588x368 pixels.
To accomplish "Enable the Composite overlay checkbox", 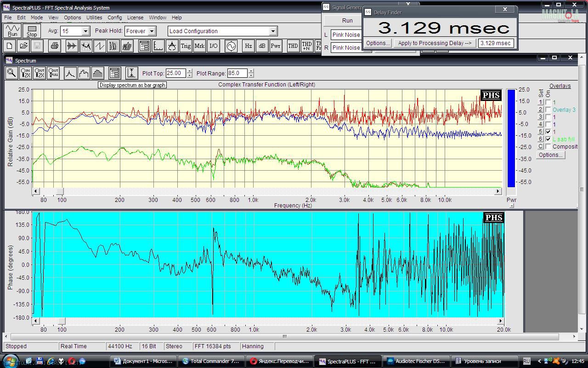I will point(548,147).
